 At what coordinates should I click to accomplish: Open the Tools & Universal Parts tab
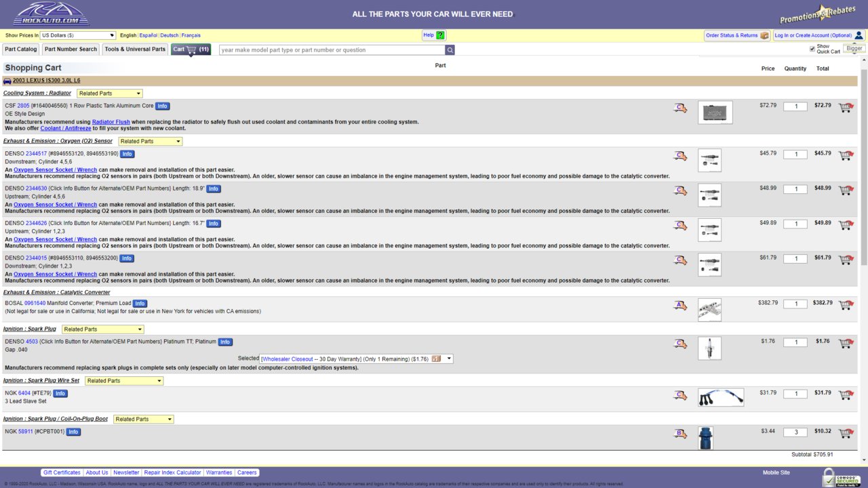point(135,49)
